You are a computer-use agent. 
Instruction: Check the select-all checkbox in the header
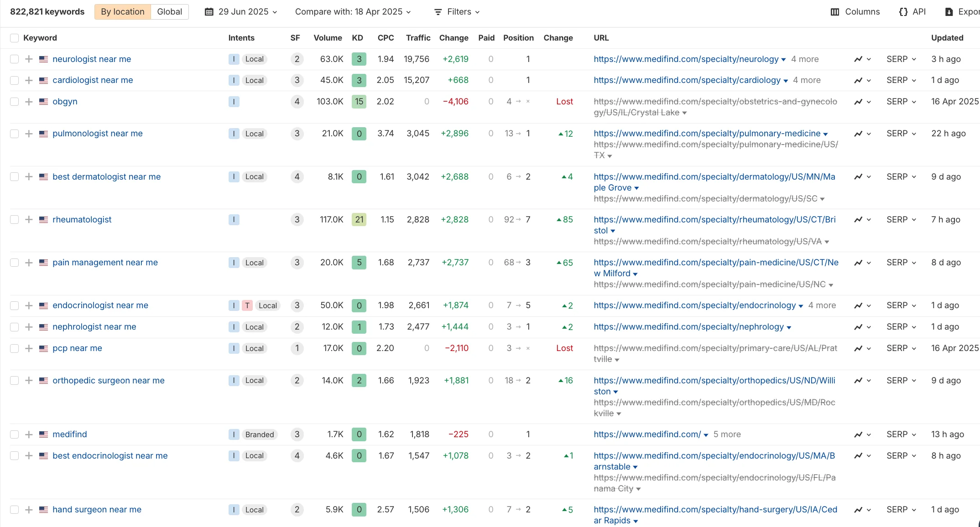pyautogui.click(x=14, y=37)
